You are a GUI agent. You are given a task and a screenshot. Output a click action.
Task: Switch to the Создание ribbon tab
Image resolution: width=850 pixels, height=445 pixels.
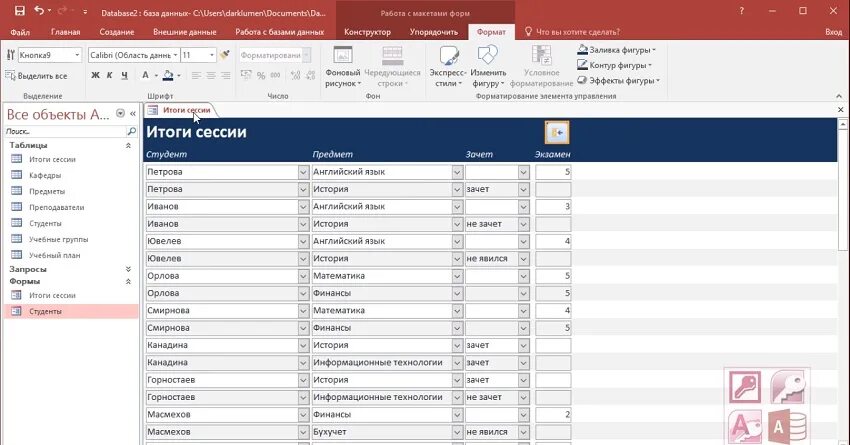pyautogui.click(x=117, y=32)
